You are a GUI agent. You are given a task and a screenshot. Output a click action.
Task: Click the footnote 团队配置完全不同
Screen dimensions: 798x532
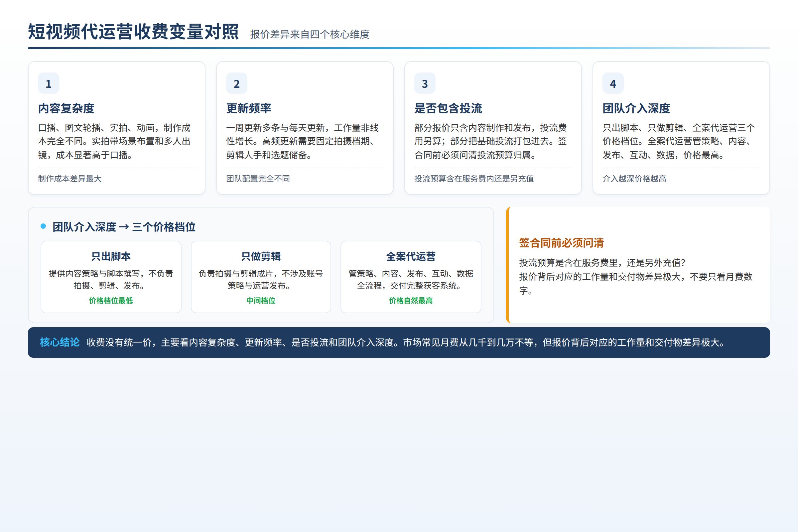[x=258, y=179]
